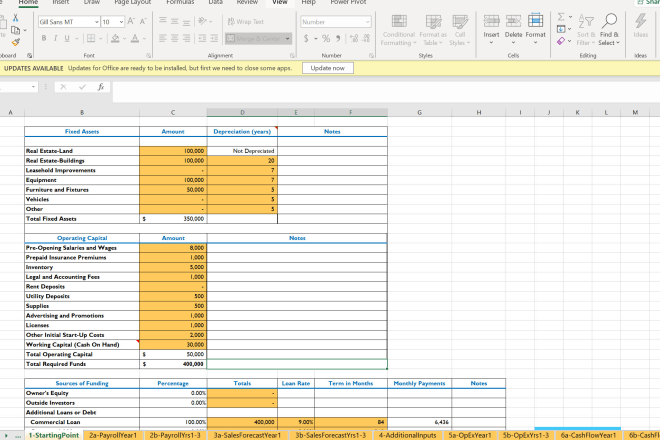Click the Font dialog launcher

pos(149,56)
